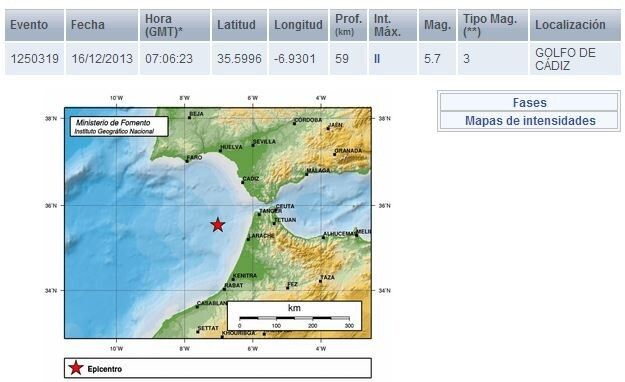Click the FARO city label on map

tap(195, 158)
